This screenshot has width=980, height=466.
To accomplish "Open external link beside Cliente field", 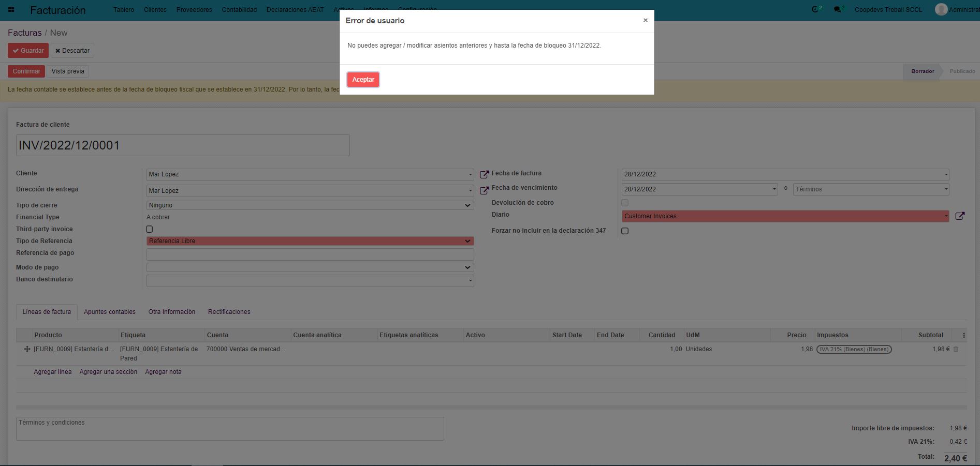I will pyautogui.click(x=484, y=175).
